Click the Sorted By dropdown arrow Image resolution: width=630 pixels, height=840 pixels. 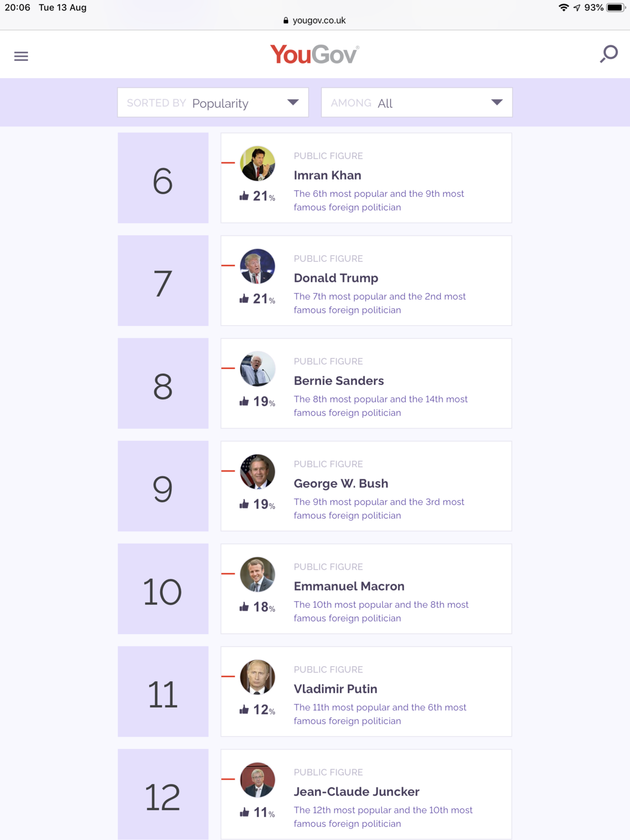[293, 102]
